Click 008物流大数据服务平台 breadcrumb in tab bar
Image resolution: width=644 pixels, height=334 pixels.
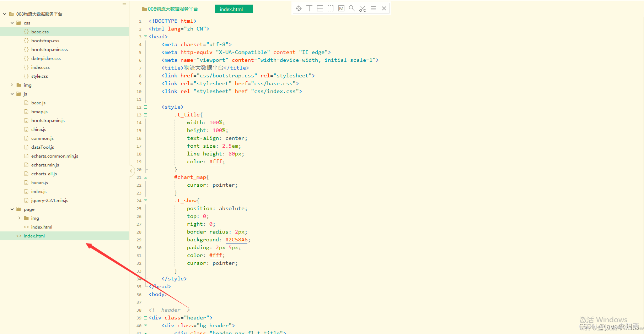click(x=170, y=9)
